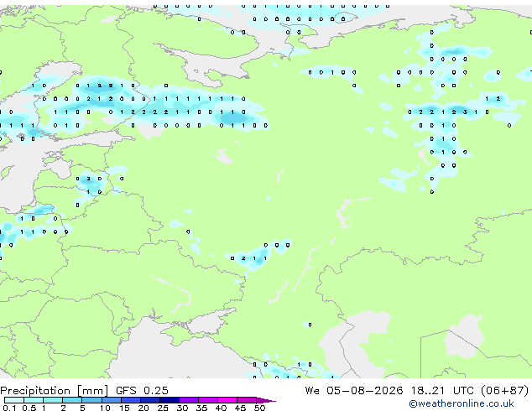Viewport: 532px width, 411px height.
Task: Click the 25–30 mm dark blue swatch
Action: (170, 400)
